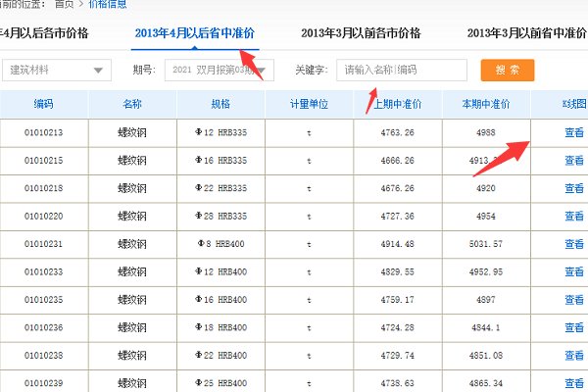Select code cell 01010215
This screenshot has width=588, height=392.
(43, 161)
